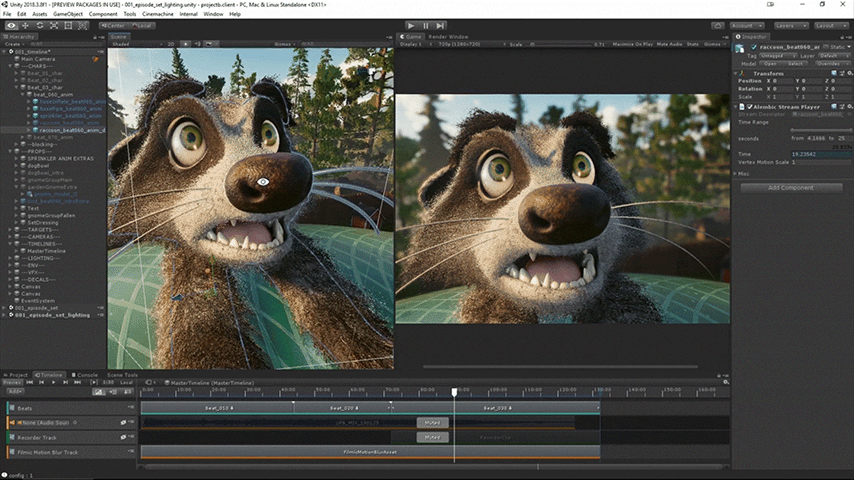Open the Create dropdown in Hierarchy
The height and width of the screenshot is (480, 854).
tap(14, 44)
